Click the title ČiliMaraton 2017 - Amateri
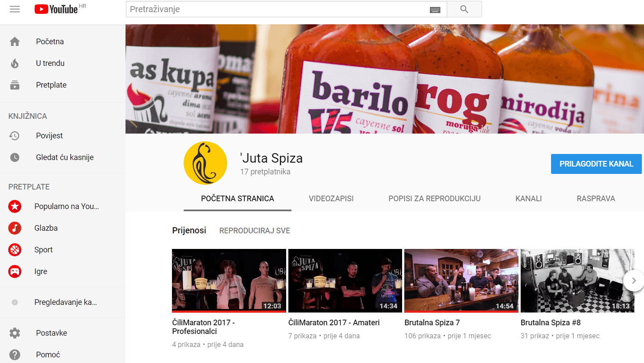This screenshot has height=363, width=644. (334, 323)
